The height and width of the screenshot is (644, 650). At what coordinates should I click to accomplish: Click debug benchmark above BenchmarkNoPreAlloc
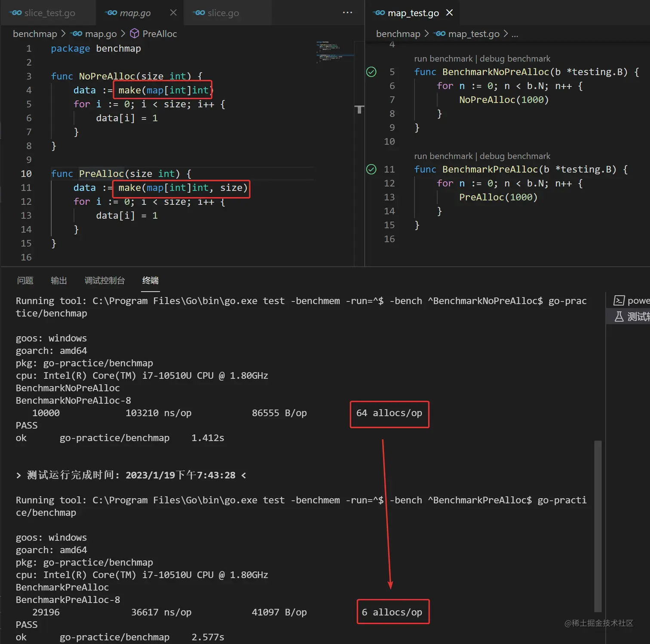coord(515,58)
